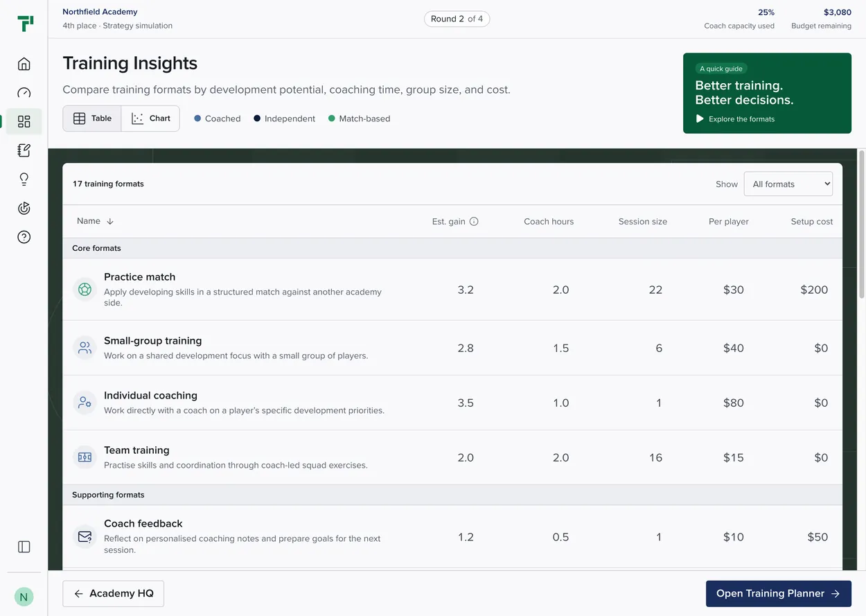Image resolution: width=866 pixels, height=616 pixels.
Task: Sort by Coach hours column header
Action: pos(549,222)
